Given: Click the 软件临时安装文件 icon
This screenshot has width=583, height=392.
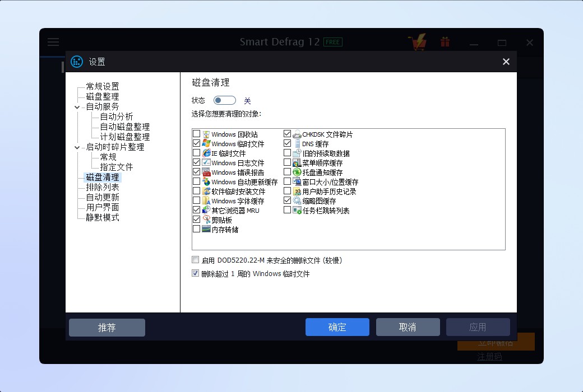Looking at the screenshot, I should [206, 192].
